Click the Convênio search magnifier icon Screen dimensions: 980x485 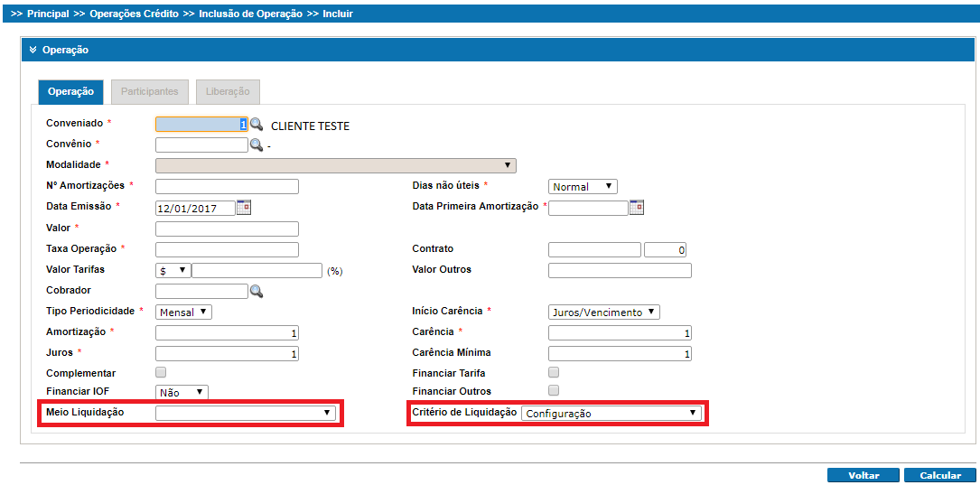point(257,145)
